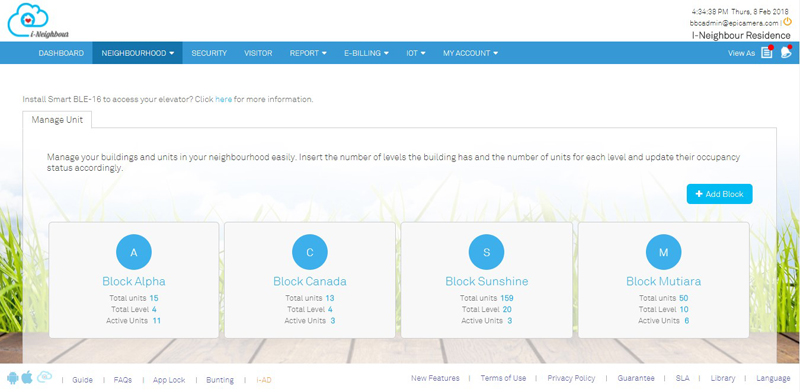Select the Block Alpha circle icon
The height and width of the screenshot is (392, 800).
134,252
